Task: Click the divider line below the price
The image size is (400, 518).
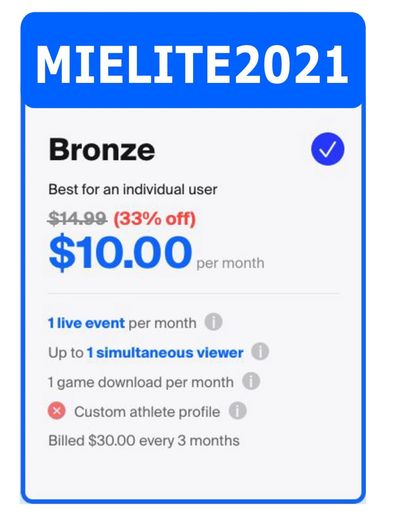Action: click(x=194, y=294)
